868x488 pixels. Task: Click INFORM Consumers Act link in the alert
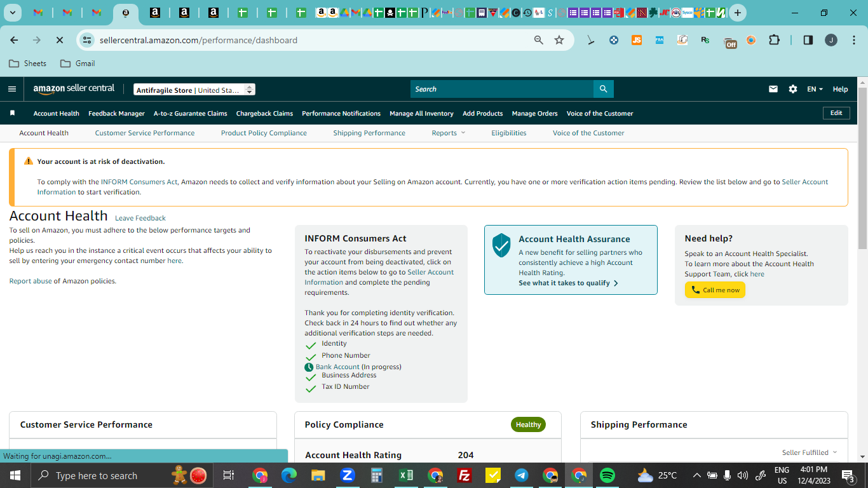(x=139, y=182)
